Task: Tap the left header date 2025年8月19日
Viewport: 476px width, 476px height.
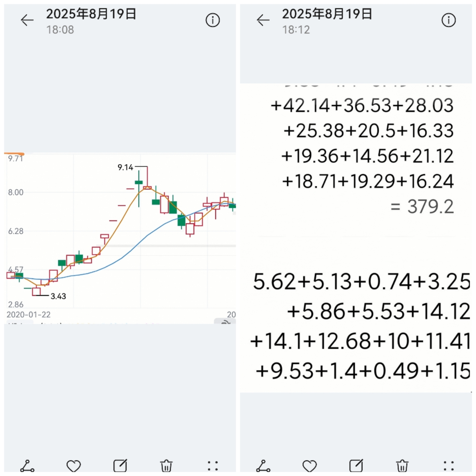Action: [91, 14]
